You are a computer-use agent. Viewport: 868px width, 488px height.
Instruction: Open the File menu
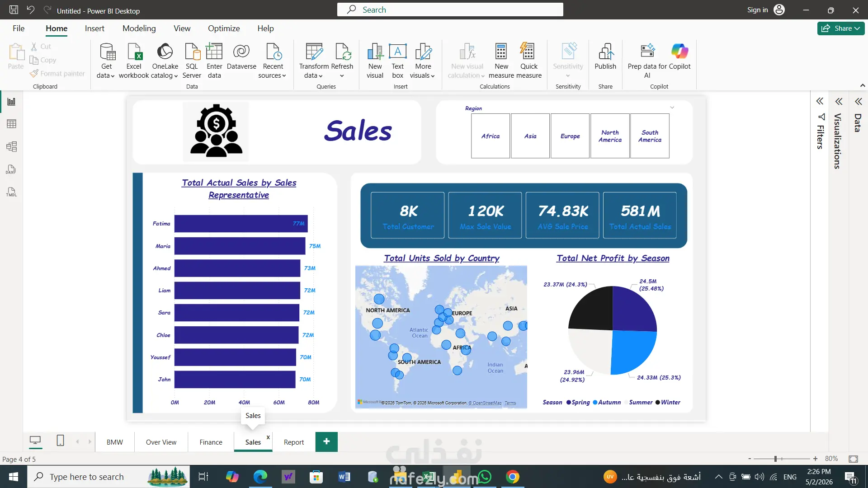(x=19, y=28)
